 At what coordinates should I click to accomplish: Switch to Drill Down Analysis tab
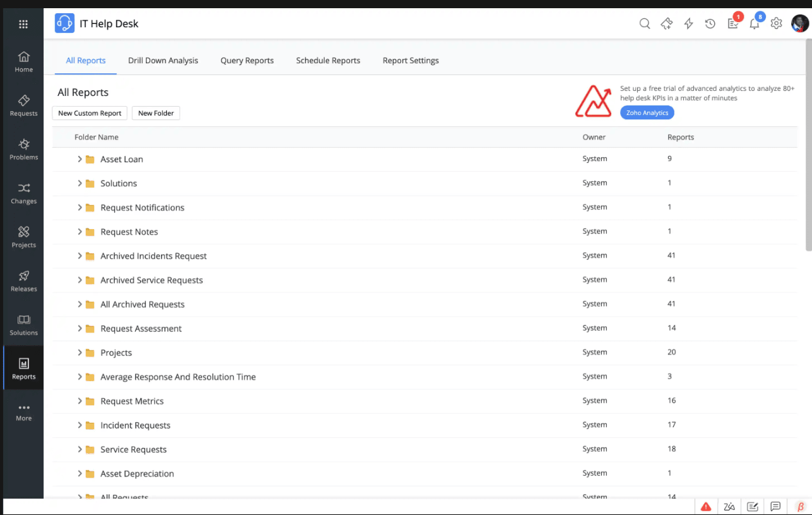click(x=163, y=61)
